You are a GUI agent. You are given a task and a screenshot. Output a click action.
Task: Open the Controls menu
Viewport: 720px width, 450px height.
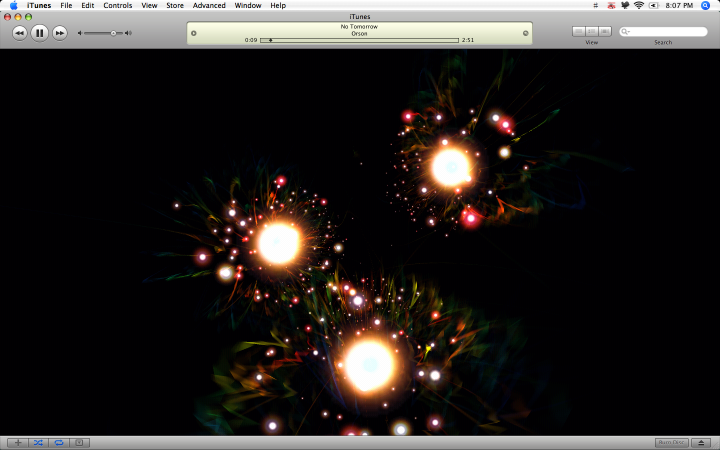118,6
